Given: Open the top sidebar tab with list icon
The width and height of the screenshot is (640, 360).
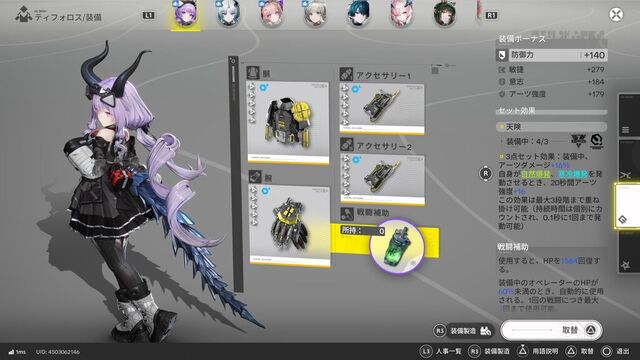Looking at the screenshot, I should pos(628,116).
